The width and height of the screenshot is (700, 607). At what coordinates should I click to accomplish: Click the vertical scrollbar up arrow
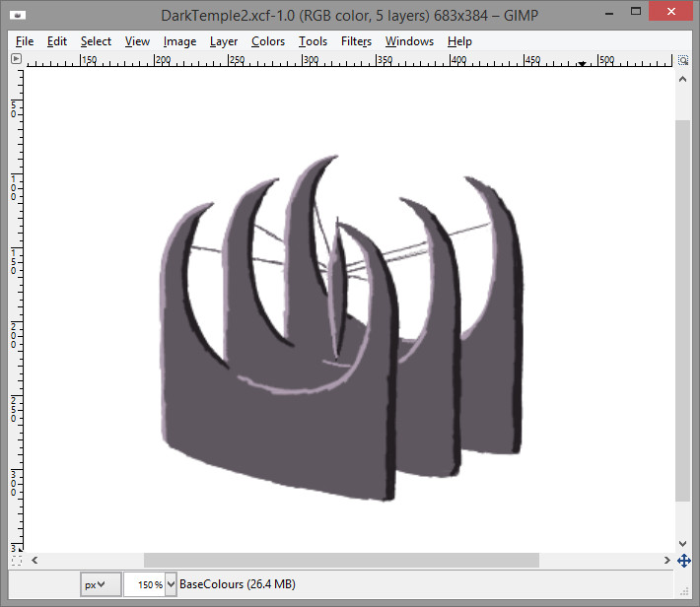point(682,79)
